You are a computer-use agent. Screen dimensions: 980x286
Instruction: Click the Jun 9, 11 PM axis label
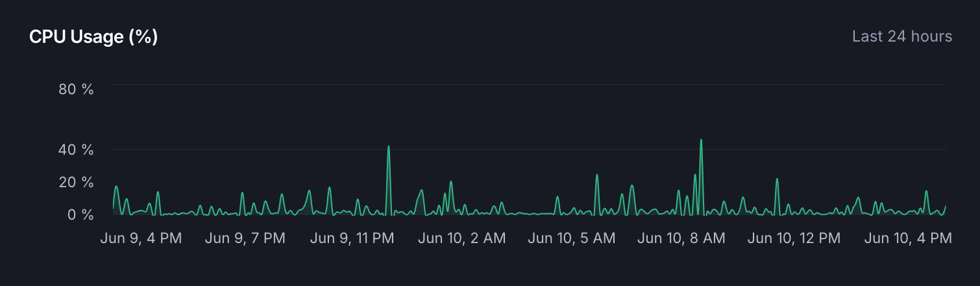pos(352,239)
